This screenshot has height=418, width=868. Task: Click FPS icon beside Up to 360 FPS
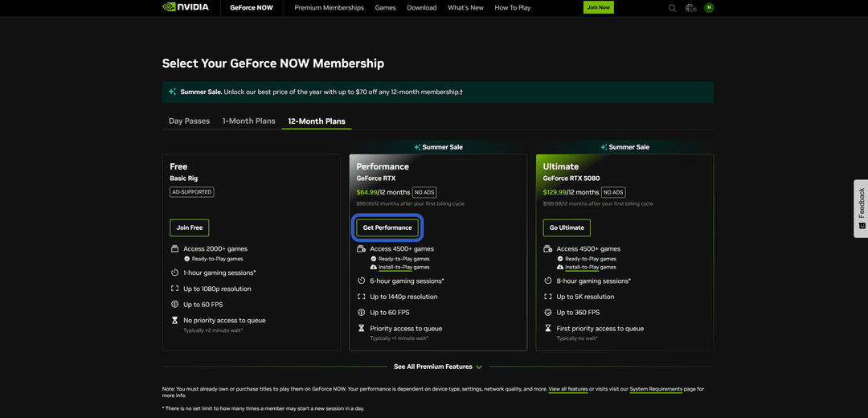coord(548,312)
